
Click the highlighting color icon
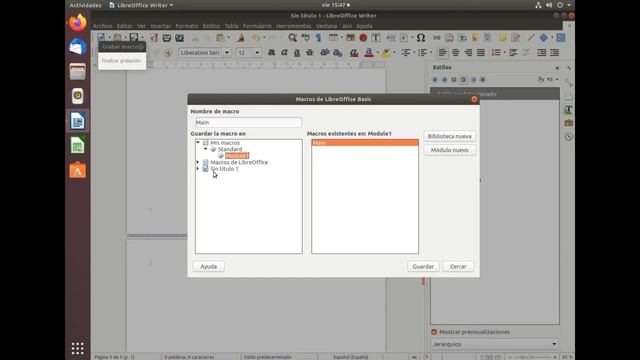tap(385, 53)
